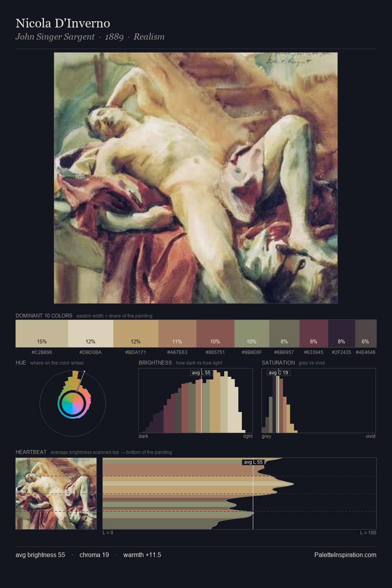This screenshot has height=588, width=392.
Task: Click the 'light' axis label
Action: 248,436
